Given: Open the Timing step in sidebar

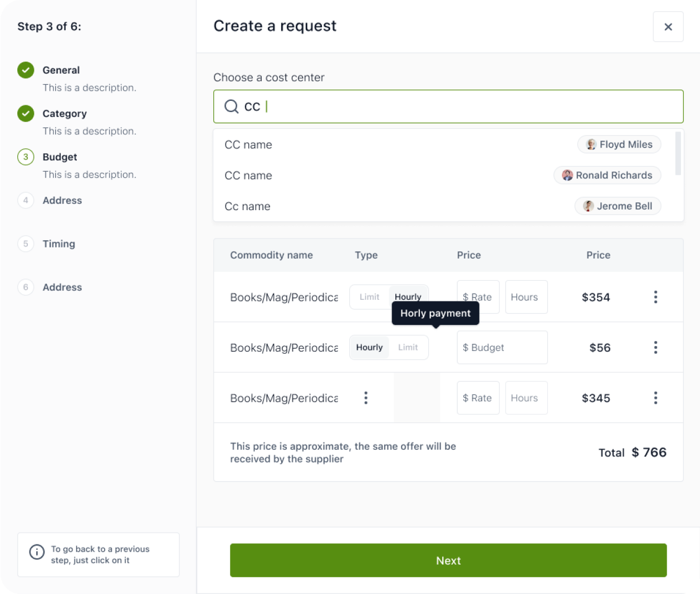Looking at the screenshot, I should (x=58, y=244).
